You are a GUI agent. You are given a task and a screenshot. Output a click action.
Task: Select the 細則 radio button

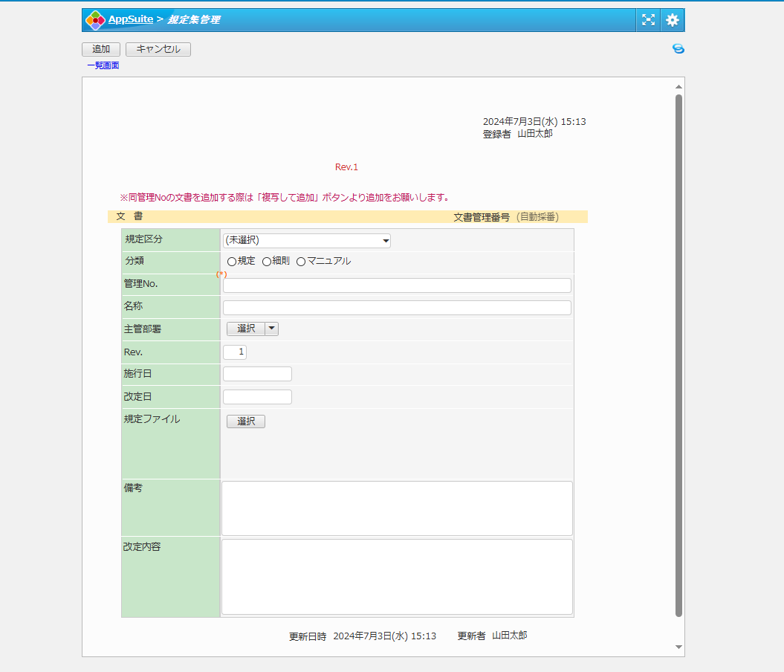pos(267,262)
